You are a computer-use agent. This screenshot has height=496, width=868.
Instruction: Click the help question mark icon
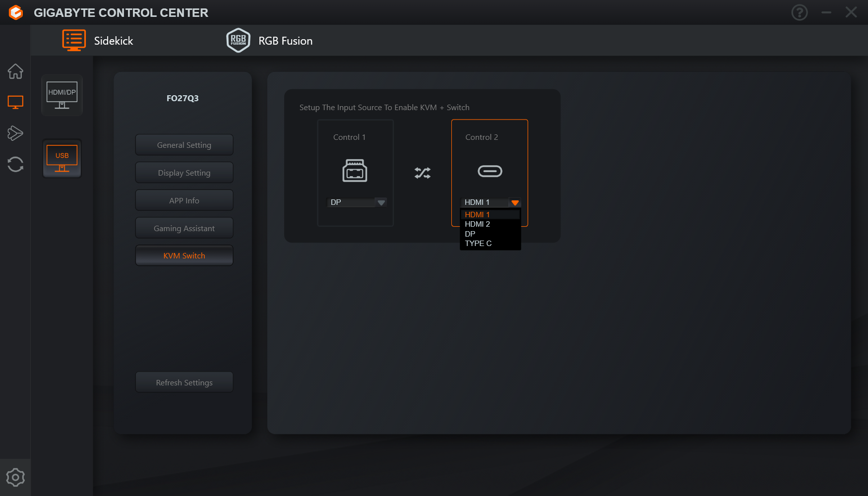pyautogui.click(x=800, y=12)
